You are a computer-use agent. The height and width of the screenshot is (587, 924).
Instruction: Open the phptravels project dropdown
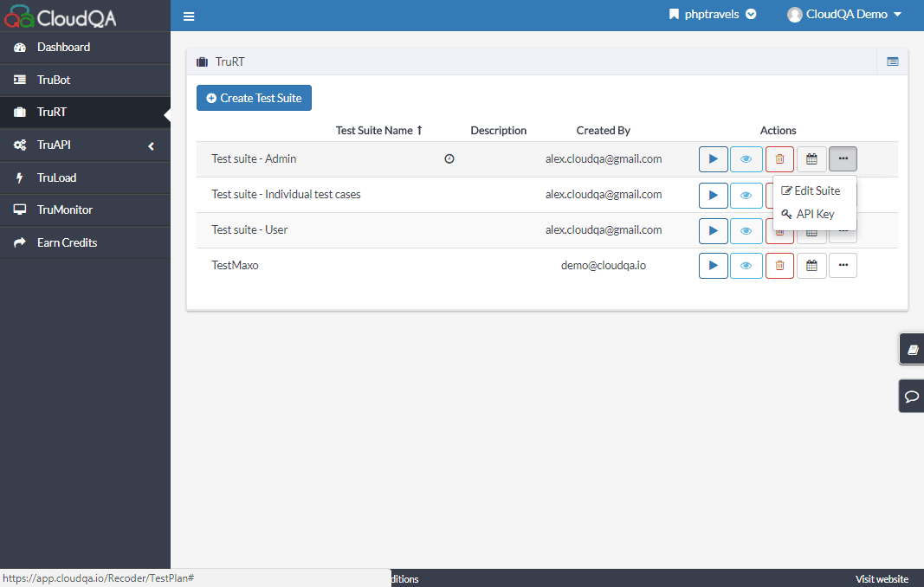tap(713, 14)
